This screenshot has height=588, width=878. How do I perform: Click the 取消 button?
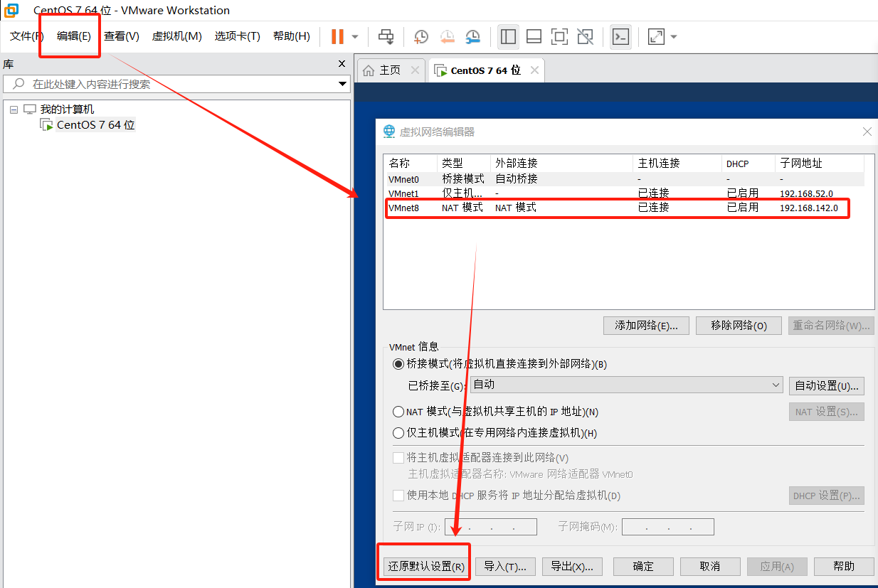[710, 567]
